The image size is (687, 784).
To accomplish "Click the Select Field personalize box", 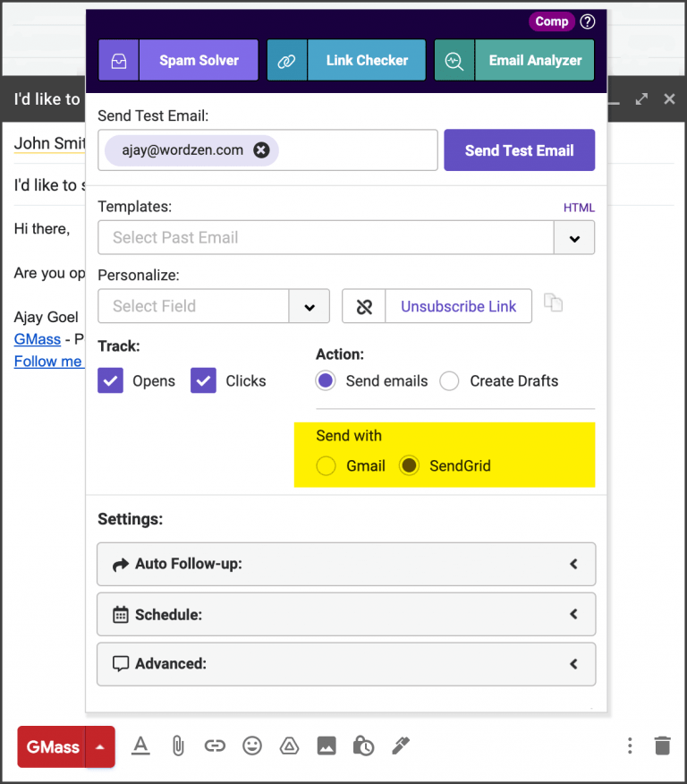I will (x=193, y=306).
